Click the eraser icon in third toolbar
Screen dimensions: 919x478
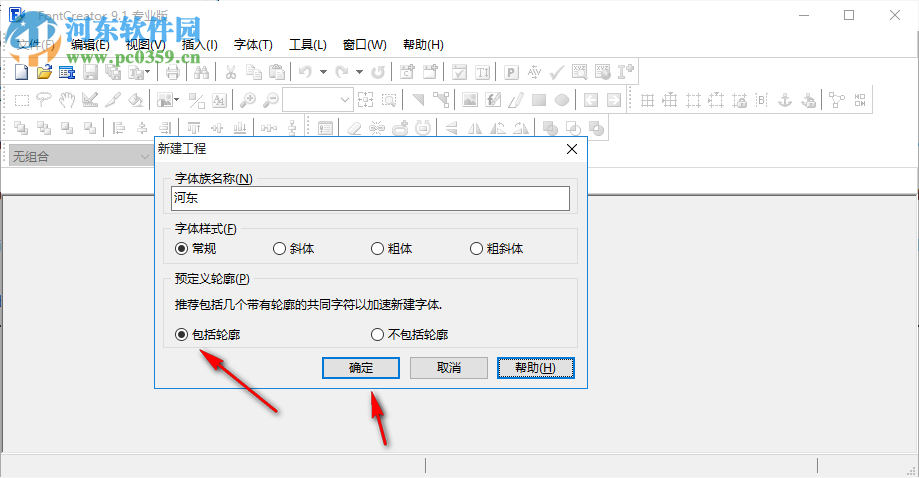(x=354, y=128)
